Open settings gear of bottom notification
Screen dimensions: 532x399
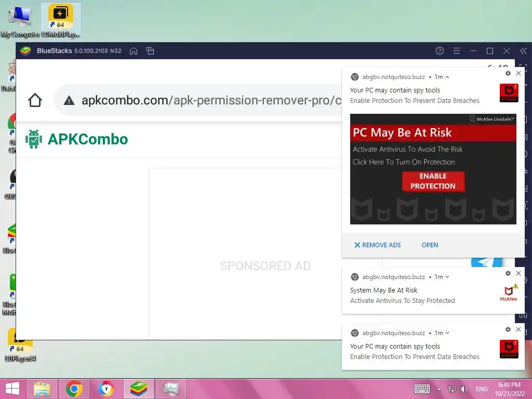[508, 329]
